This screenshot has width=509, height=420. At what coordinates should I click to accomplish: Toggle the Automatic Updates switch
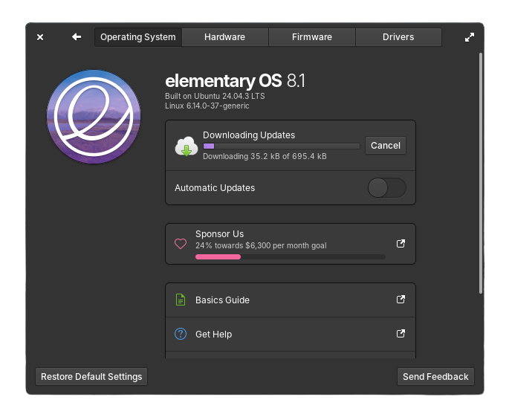click(x=386, y=188)
